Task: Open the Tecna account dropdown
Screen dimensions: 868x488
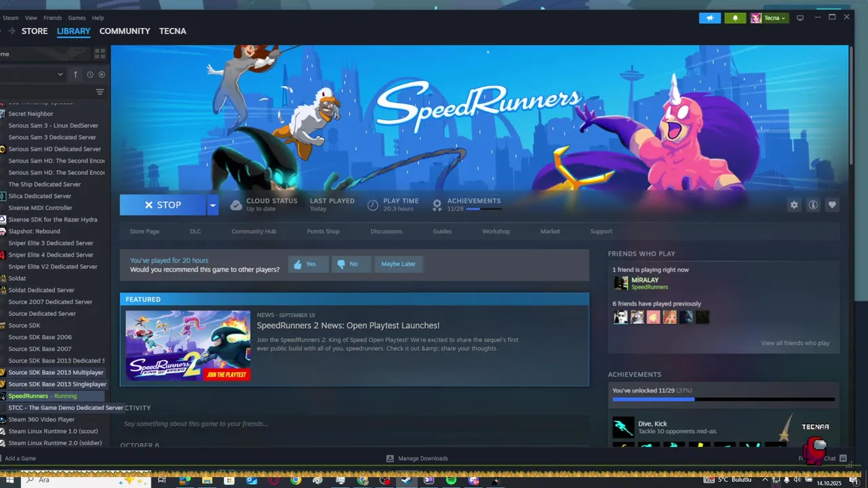Action: tap(775, 18)
